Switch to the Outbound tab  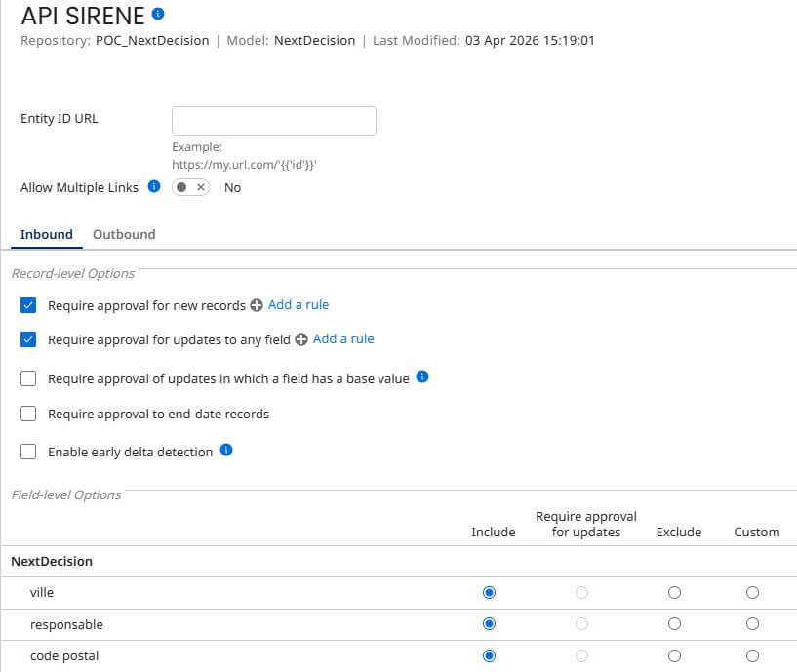coord(124,234)
